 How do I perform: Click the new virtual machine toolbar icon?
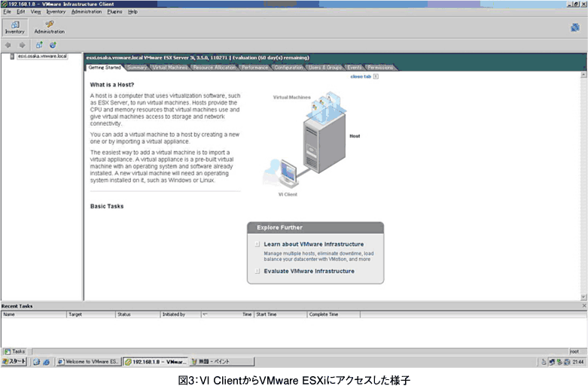coord(39,45)
